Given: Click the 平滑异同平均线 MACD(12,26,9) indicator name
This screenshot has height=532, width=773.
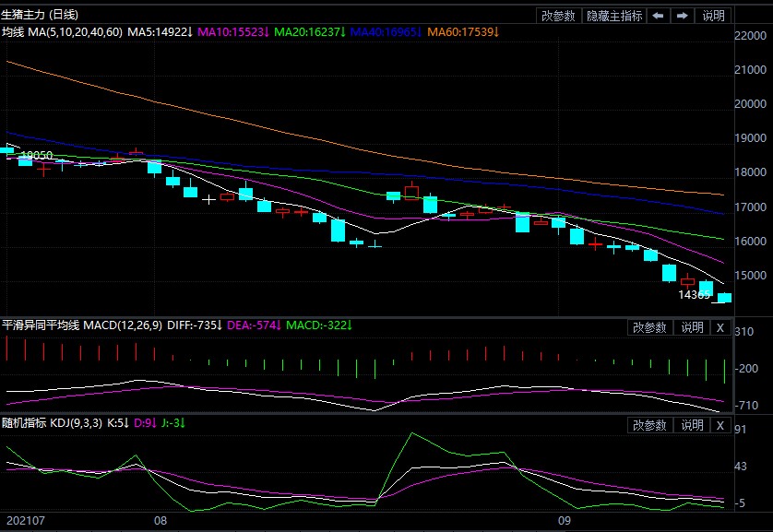Looking at the screenshot, I should pyautogui.click(x=83, y=325).
